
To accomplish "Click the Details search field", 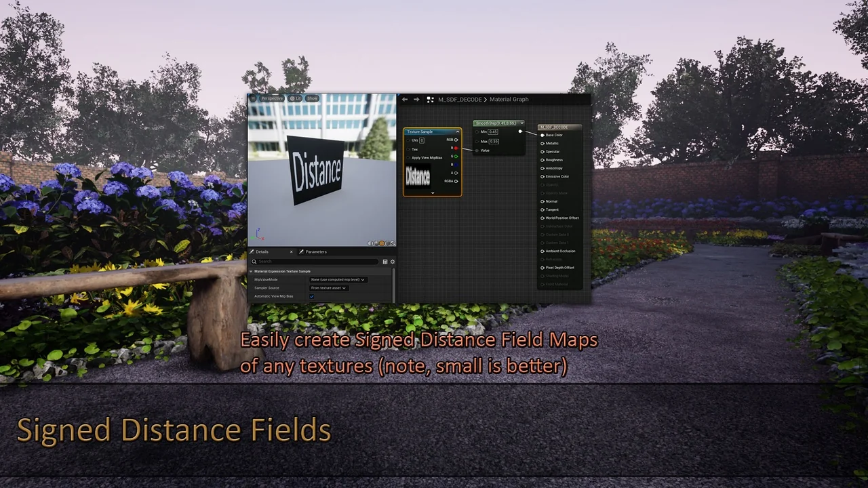I will click(x=315, y=262).
